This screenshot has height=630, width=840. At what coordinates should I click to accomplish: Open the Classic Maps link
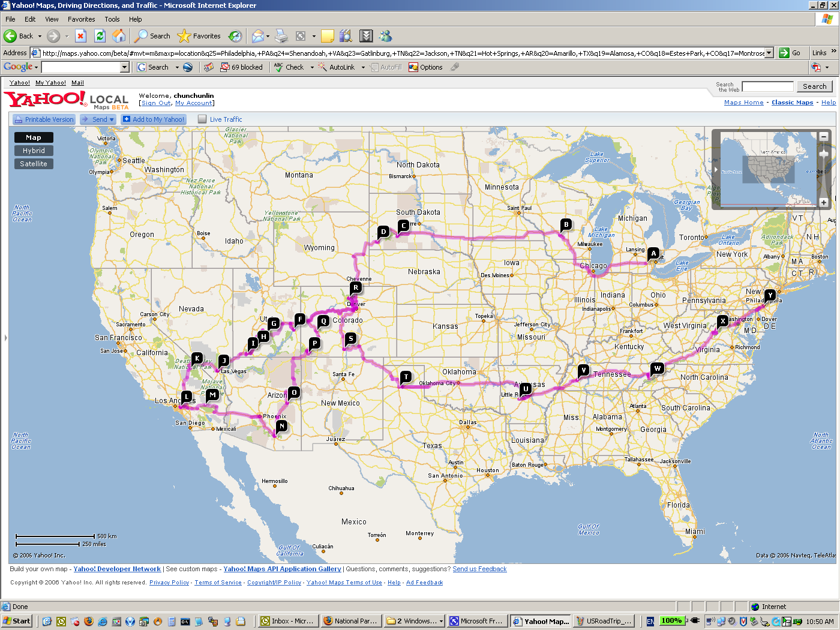[x=792, y=103]
